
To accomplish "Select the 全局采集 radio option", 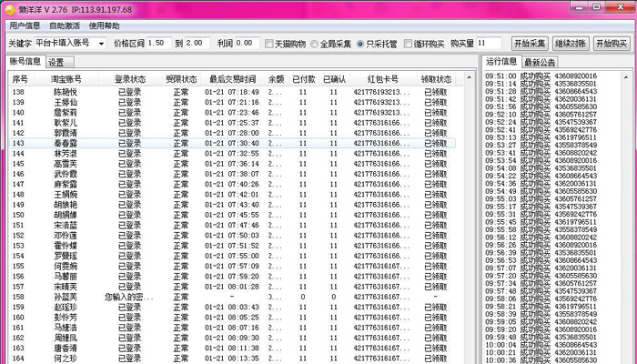I will pyautogui.click(x=314, y=44).
